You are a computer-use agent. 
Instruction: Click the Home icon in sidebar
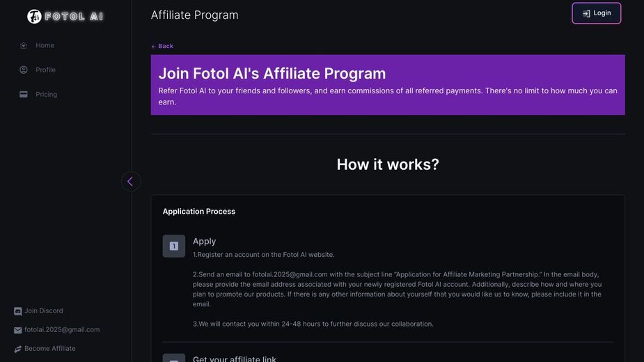[x=24, y=45]
